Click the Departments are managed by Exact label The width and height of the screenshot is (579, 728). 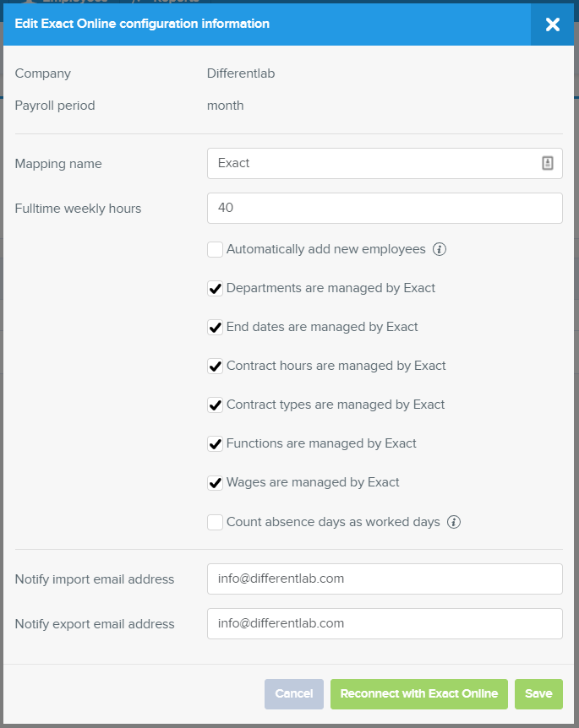pos(330,288)
